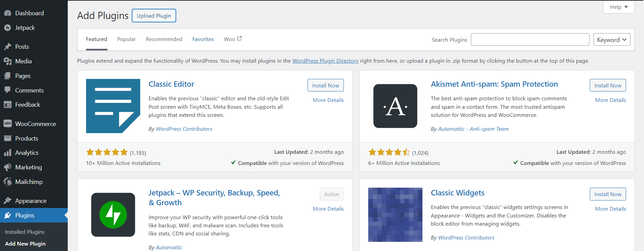
Task: Click the Jetpack plugin logo thumbnail
Action: tap(113, 215)
